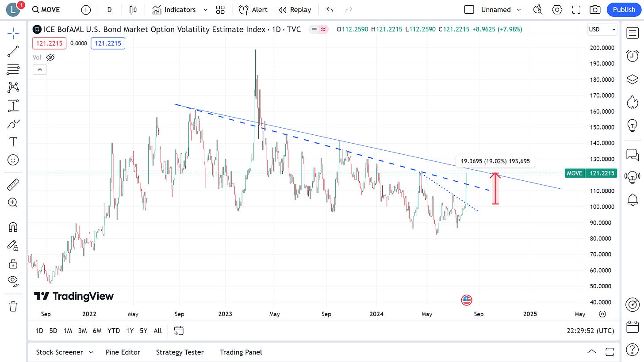Select the 1M time range
The width and height of the screenshot is (644, 362).
(x=68, y=331)
